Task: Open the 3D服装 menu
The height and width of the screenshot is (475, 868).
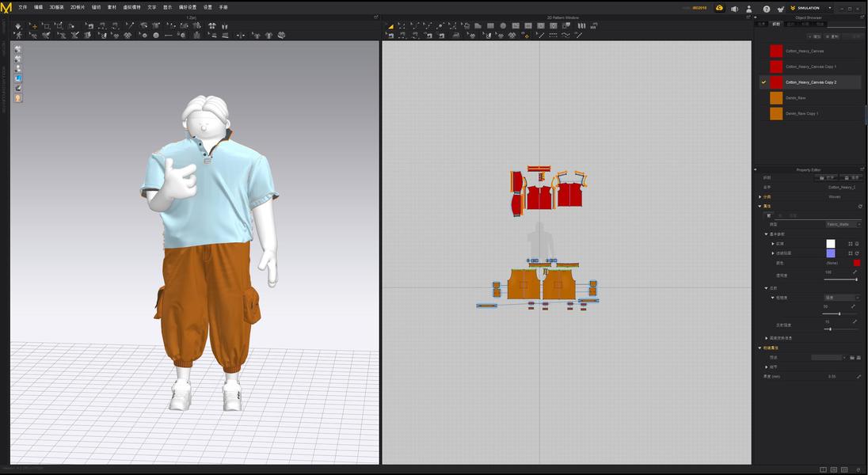Action: [56, 7]
